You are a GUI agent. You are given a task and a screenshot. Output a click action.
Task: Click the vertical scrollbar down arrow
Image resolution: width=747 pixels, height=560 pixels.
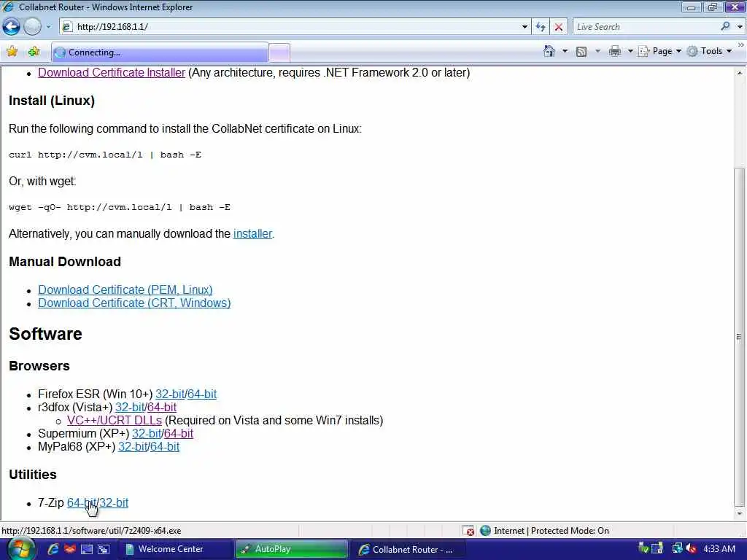point(740,513)
